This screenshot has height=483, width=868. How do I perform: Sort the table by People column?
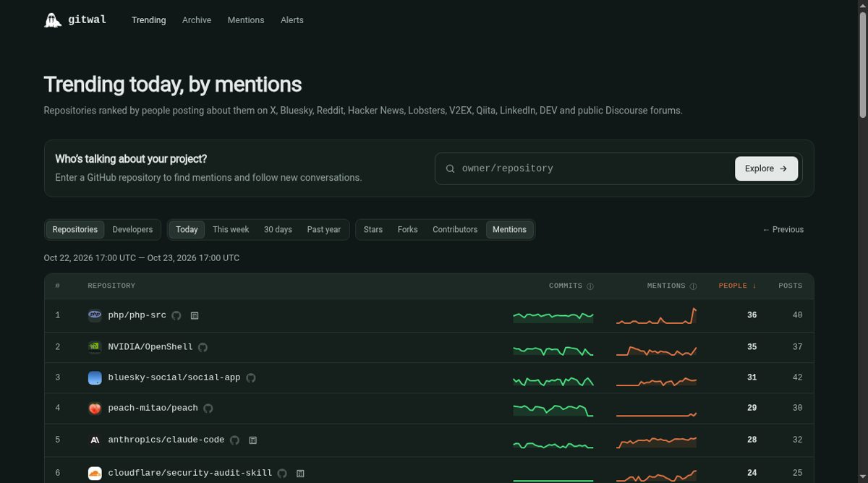[x=737, y=286]
